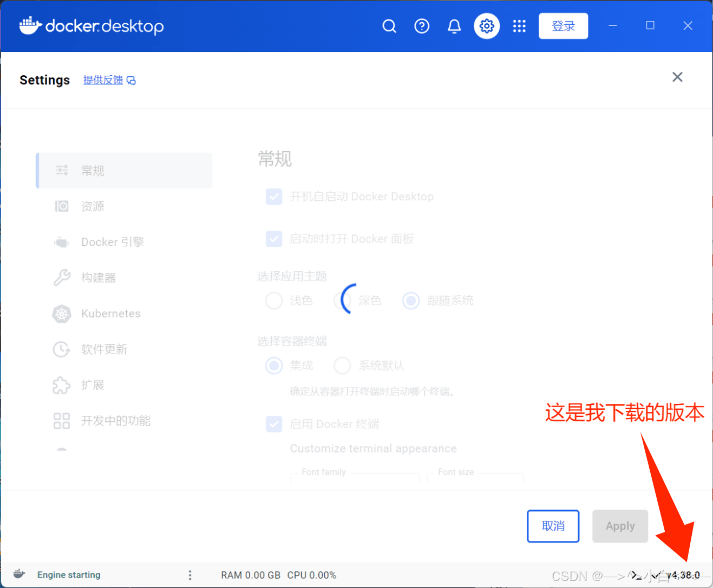Viewport: 713px width, 588px height.
Task: Click the 取消 cancel button
Action: (x=553, y=526)
